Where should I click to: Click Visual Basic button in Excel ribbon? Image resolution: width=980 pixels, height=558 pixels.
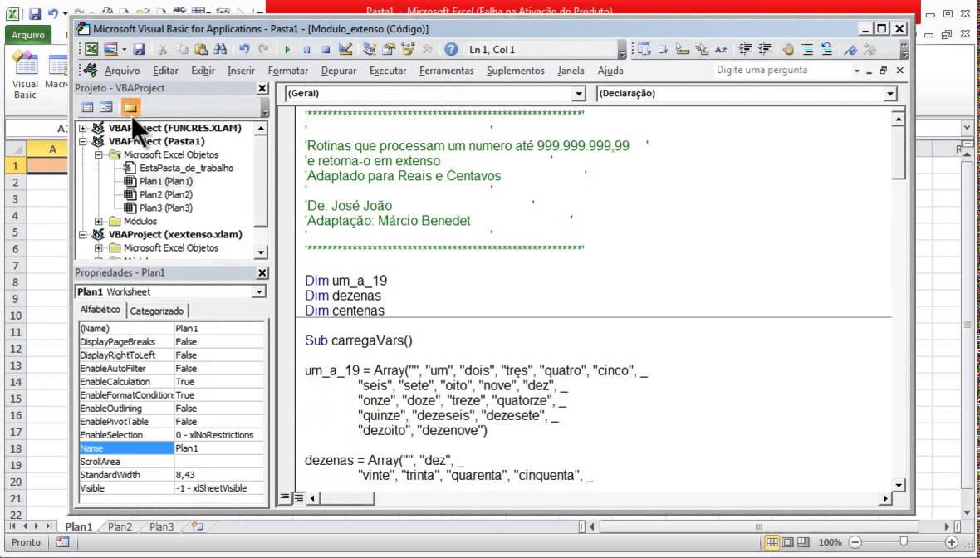[x=25, y=76]
